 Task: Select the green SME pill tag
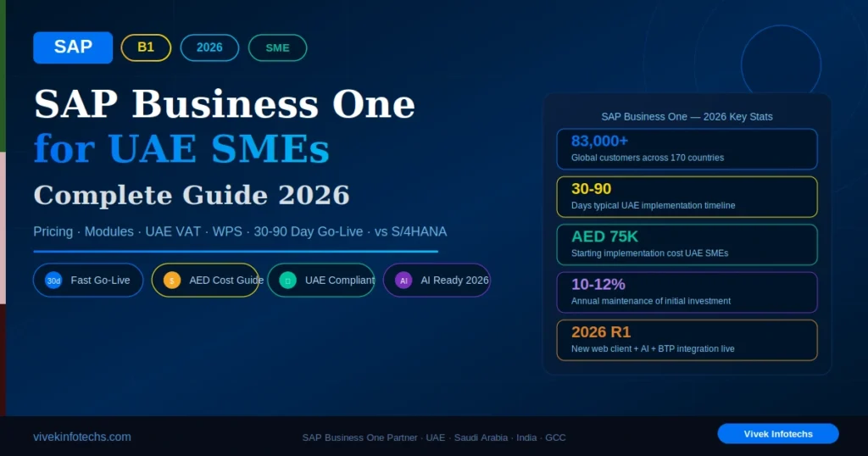[277, 47]
